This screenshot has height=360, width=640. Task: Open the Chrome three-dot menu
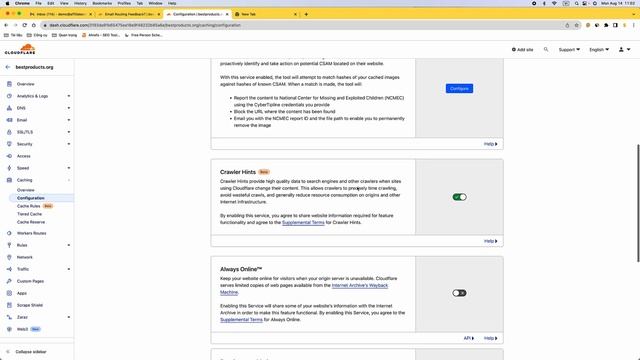click(633, 25)
